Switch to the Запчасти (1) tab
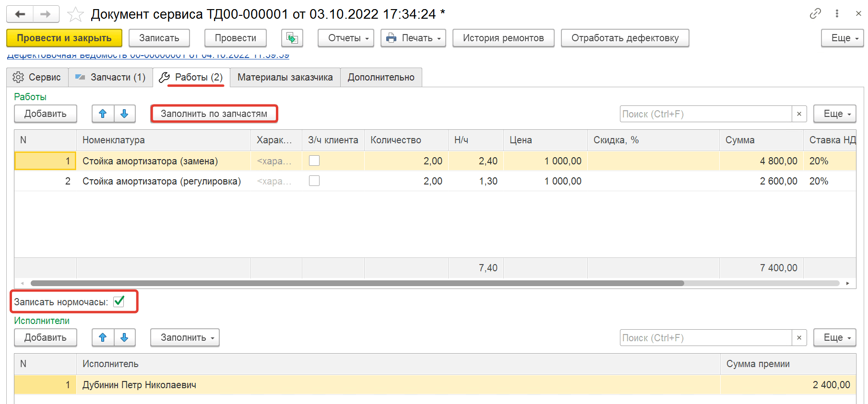 tap(111, 77)
